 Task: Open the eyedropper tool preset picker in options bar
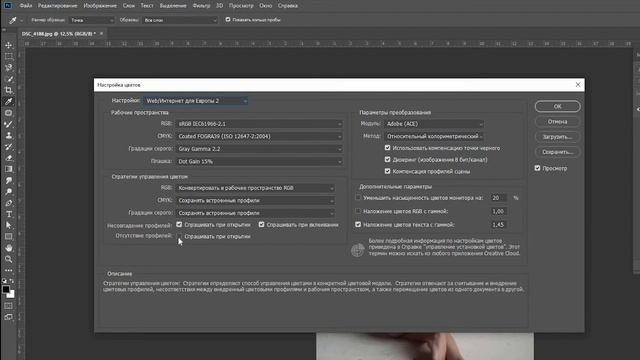(x=16, y=20)
